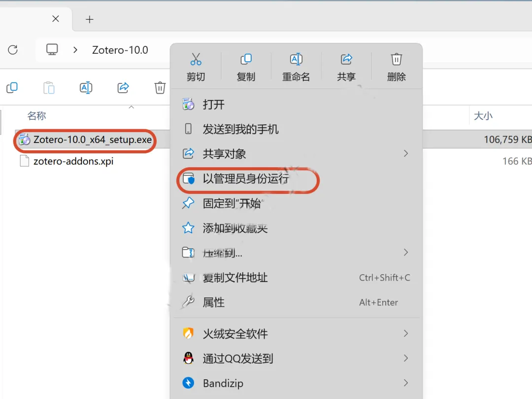The height and width of the screenshot is (399, 532).
Task: Sort by the 大小 column header
Action: 483,116
